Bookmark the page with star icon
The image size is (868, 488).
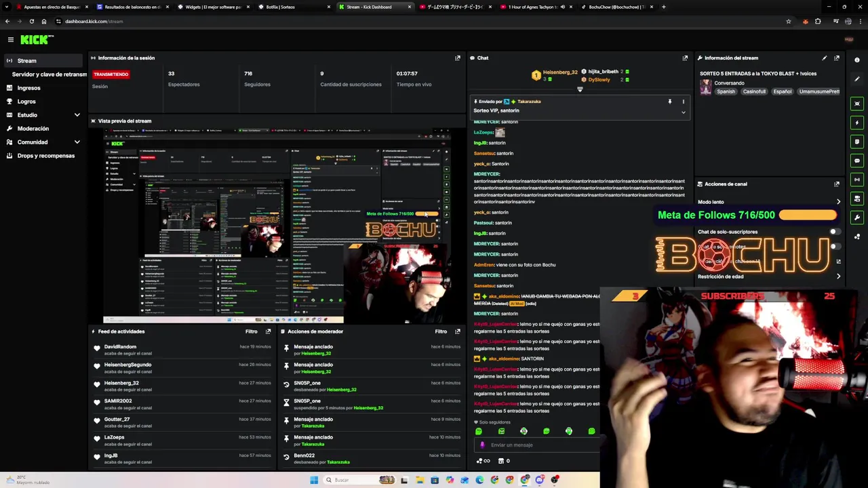pos(788,21)
